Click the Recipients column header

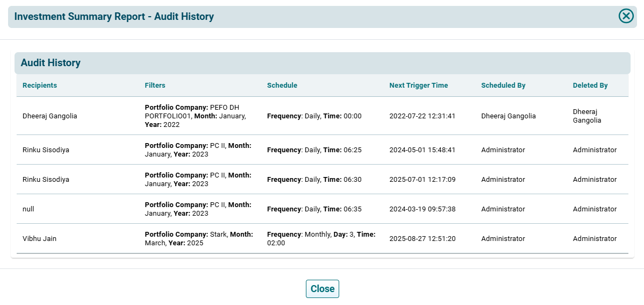40,86
